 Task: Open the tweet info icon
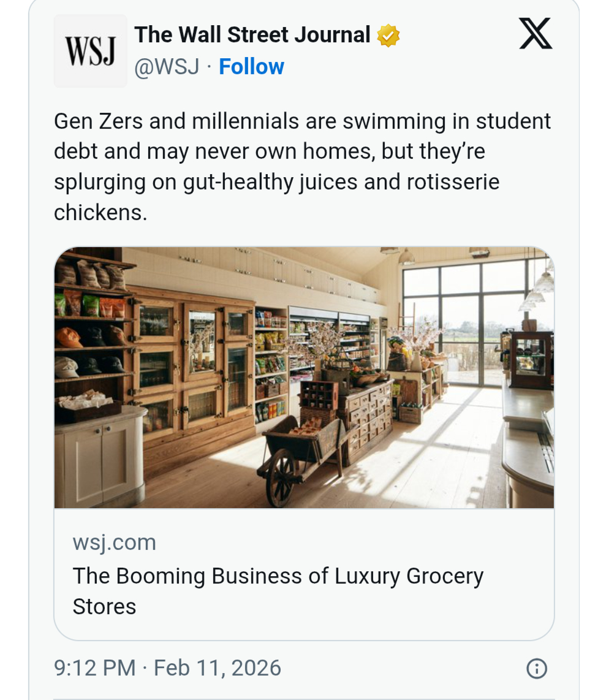[536, 669]
